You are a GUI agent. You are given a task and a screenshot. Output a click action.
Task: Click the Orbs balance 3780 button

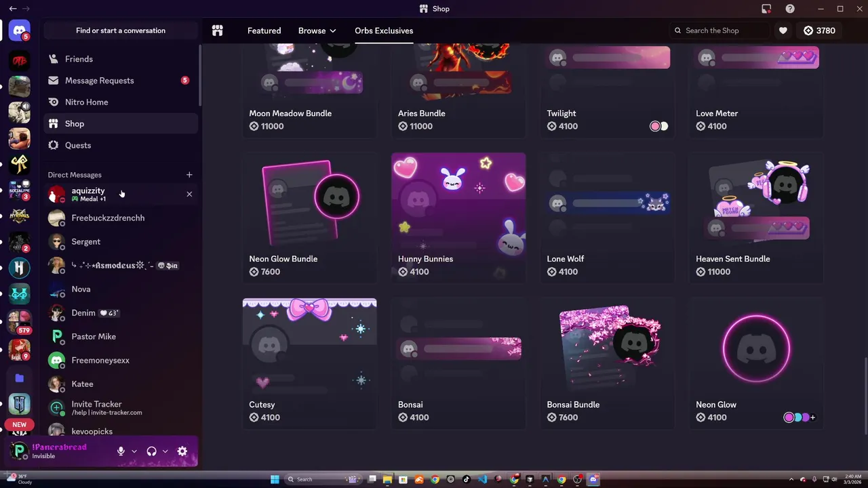point(819,30)
